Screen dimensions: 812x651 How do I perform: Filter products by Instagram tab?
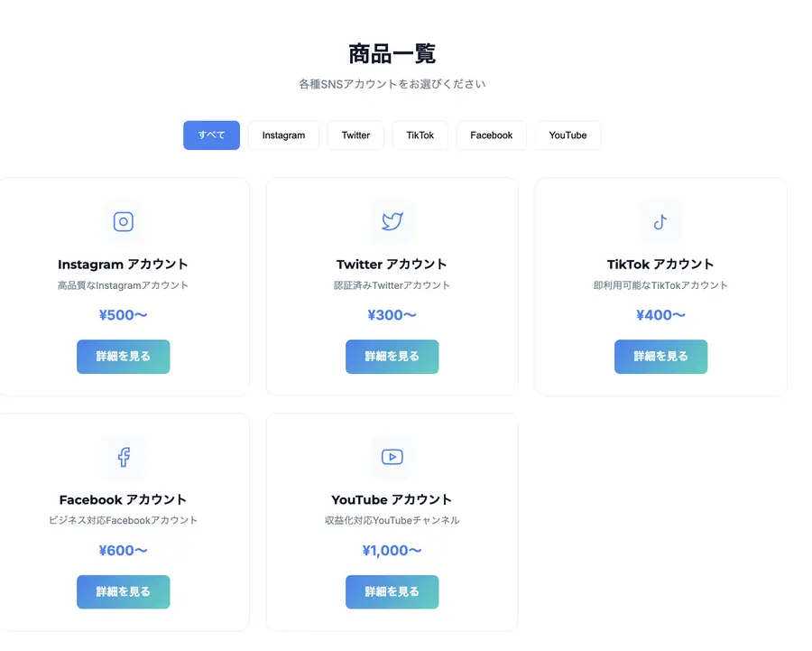pyautogui.click(x=283, y=135)
